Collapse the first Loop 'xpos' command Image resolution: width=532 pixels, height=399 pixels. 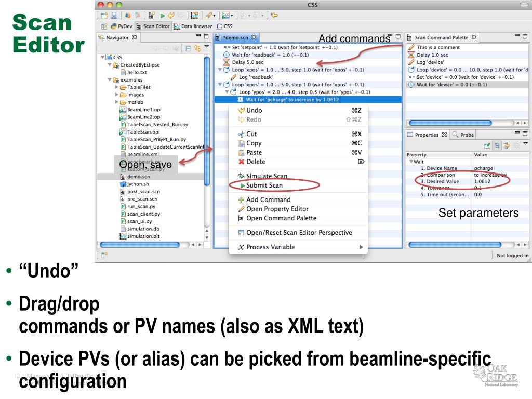click(x=220, y=70)
